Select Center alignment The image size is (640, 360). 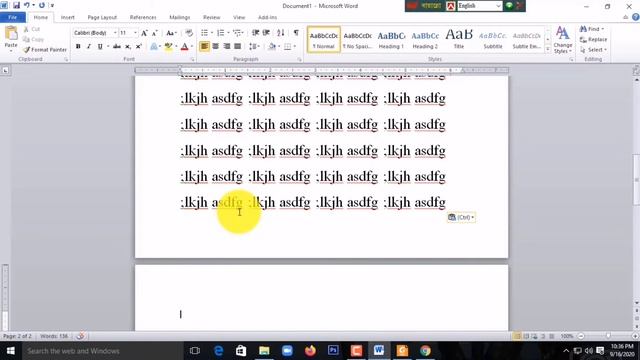(216, 47)
